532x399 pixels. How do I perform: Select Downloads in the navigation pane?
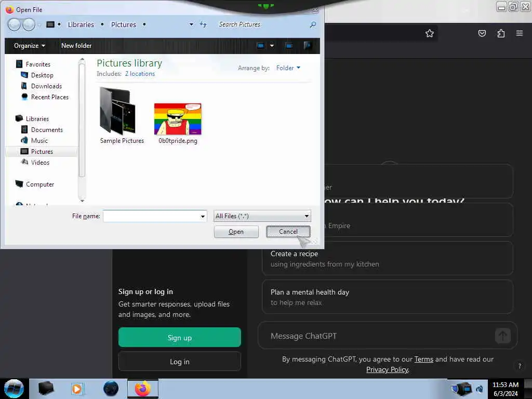(46, 86)
